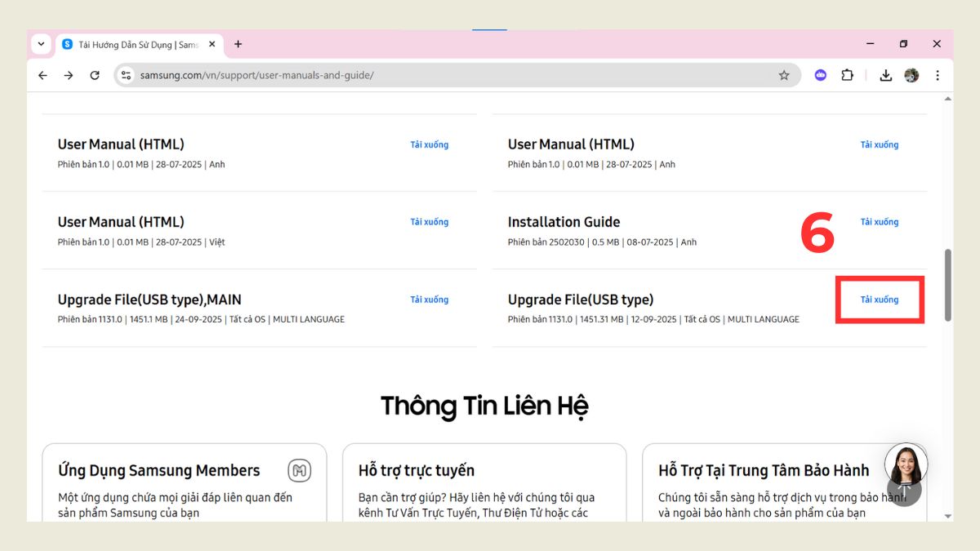This screenshot has height=551, width=980.
Task: Restore down the browser window
Action: [x=903, y=44]
